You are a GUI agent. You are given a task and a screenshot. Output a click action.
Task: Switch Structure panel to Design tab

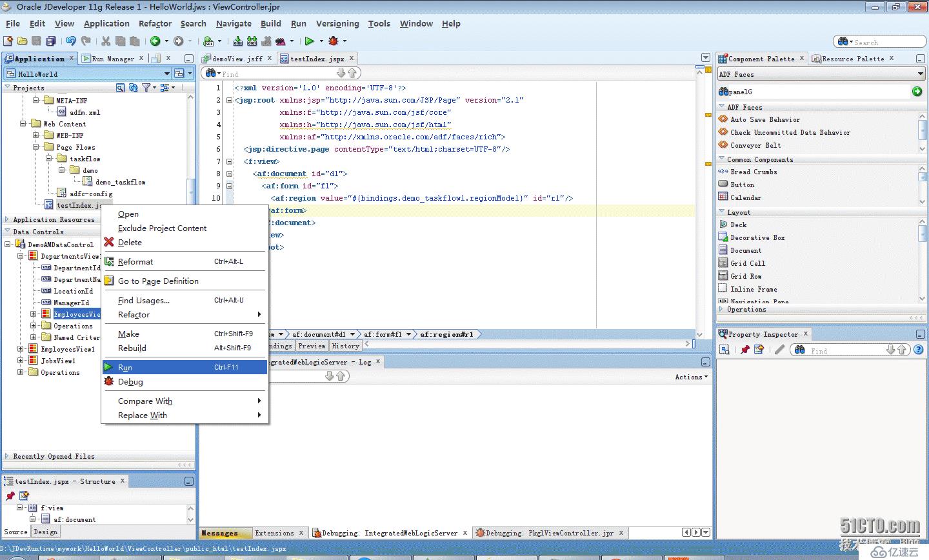pyautogui.click(x=45, y=532)
